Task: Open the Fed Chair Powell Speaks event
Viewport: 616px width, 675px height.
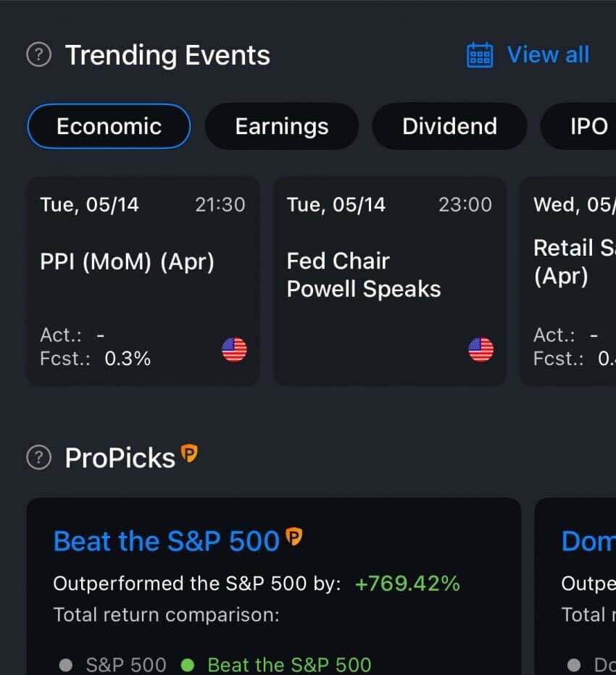Action: [x=389, y=281]
